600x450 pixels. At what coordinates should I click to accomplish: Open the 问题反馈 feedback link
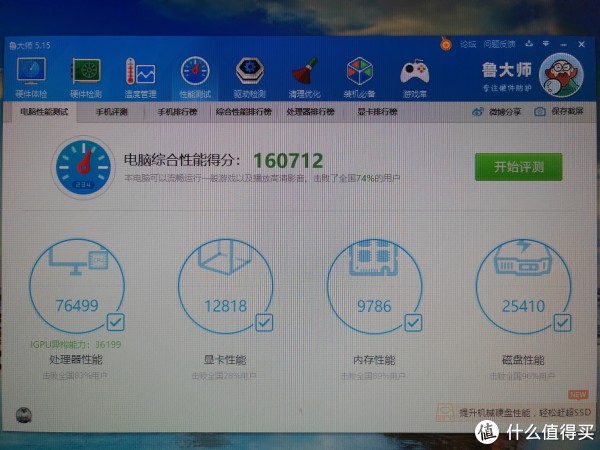pyautogui.click(x=499, y=44)
